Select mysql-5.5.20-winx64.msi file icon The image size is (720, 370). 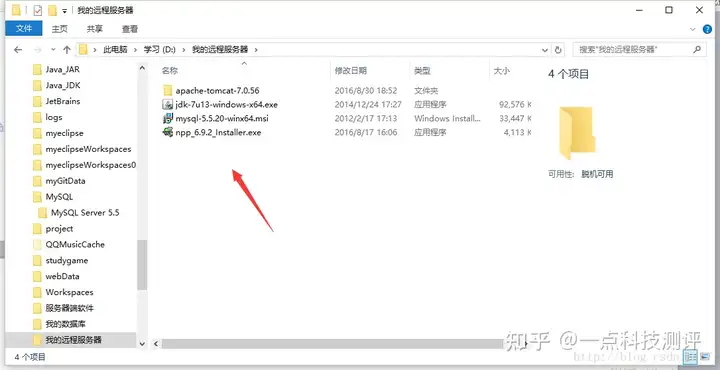[x=168, y=118]
